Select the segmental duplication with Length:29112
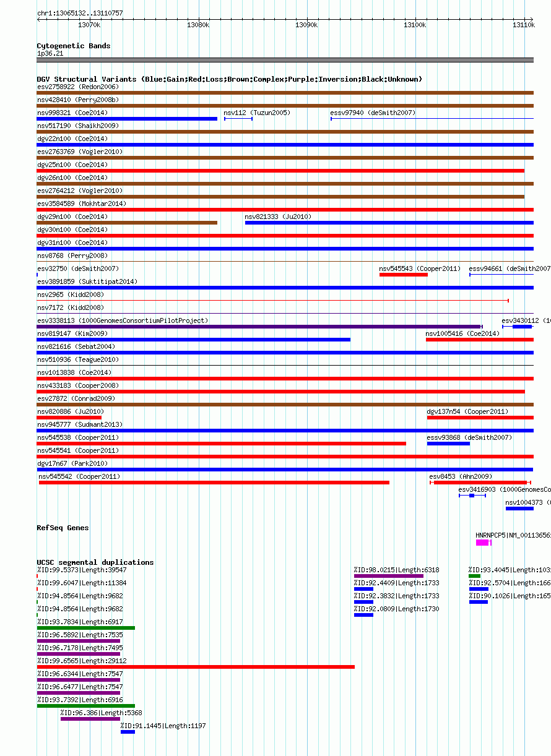Screen dimensions: 551x756 pyautogui.click(x=196, y=667)
